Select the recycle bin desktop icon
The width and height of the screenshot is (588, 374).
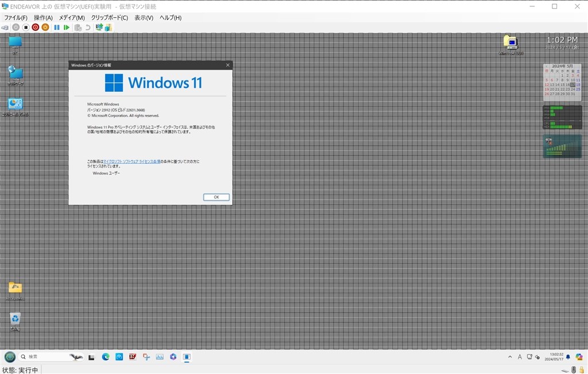(x=15, y=322)
